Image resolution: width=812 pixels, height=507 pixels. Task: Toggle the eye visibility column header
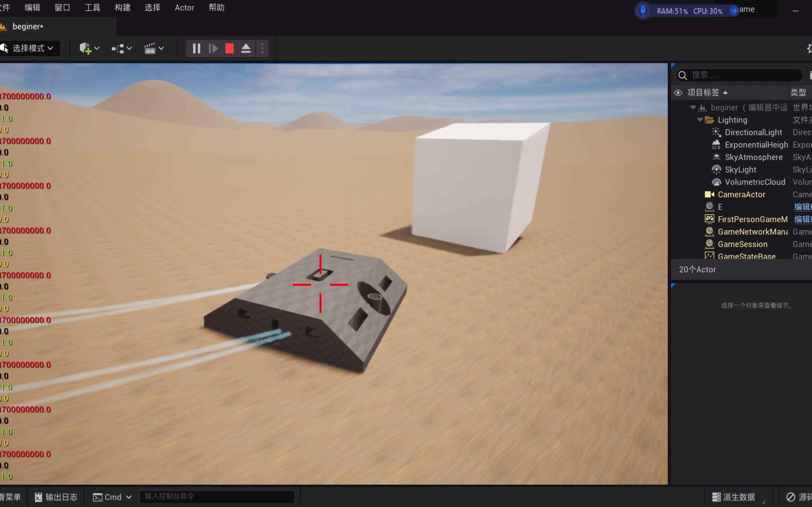(678, 93)
